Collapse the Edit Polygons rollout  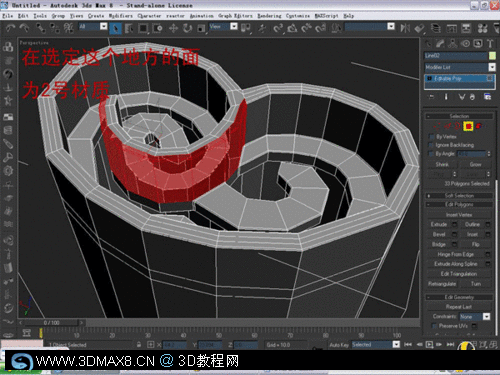click(x=459, y=204)
